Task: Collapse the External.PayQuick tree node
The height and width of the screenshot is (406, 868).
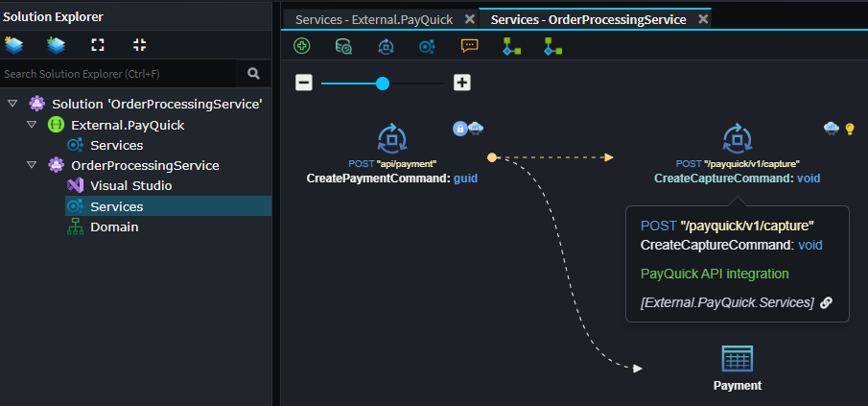Action: [x=32, y=125]
